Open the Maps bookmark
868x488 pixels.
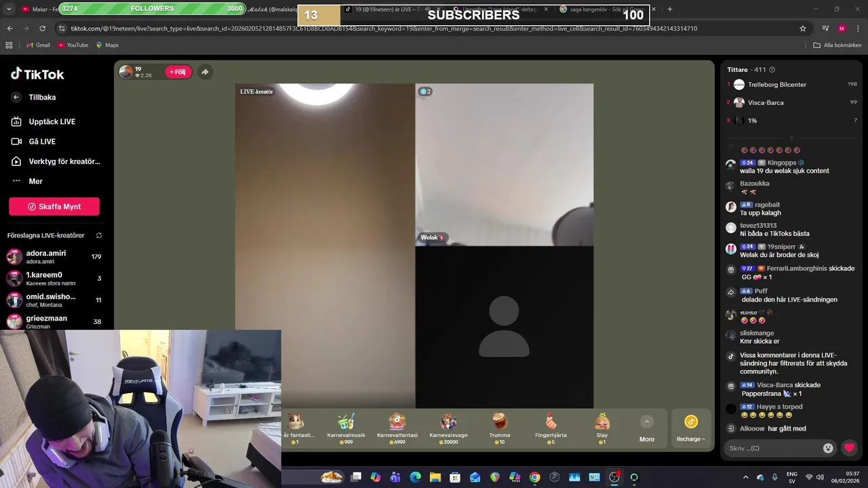coord(107,45)
